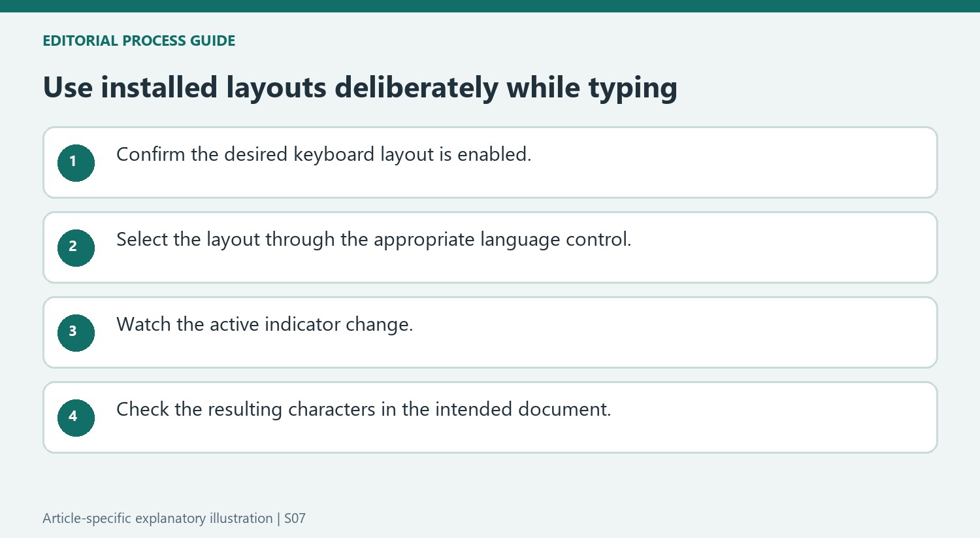The image size is (980, 538).
Task: Click 'Check the resulting characters in the intended document.'
Action: (364, 409)
